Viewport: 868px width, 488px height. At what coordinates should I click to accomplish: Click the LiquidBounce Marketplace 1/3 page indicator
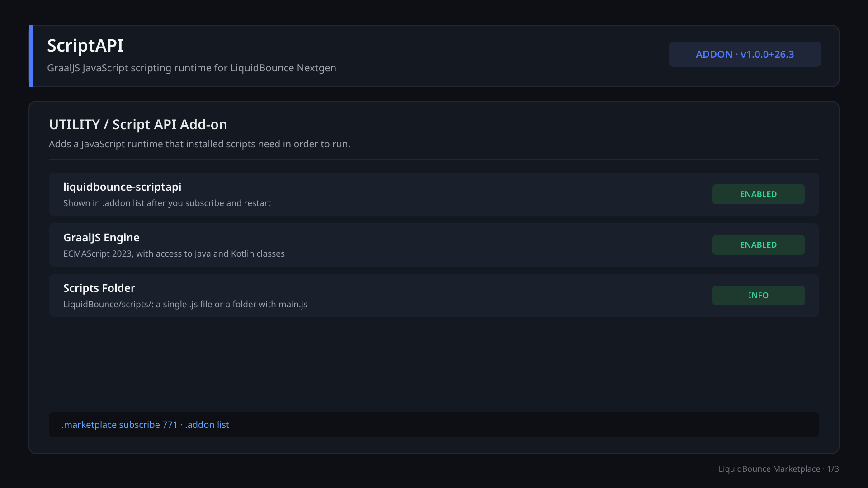778,469
